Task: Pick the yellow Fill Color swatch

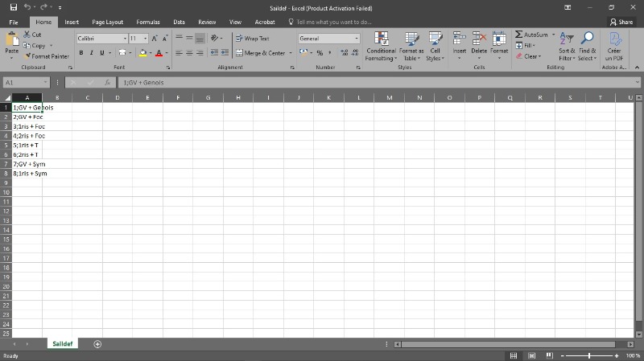Action: [x=143, y=52]
